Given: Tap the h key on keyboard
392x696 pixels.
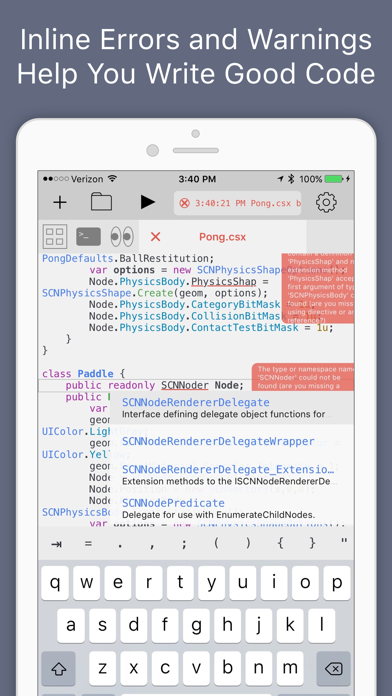Looking at the screenshot, I should click(227, 626).
